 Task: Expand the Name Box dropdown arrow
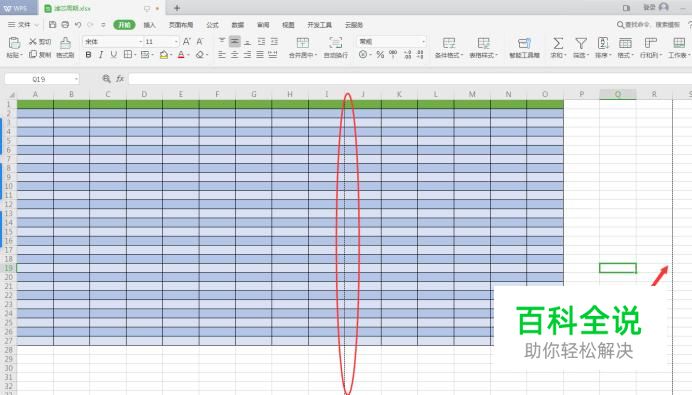pos(76,79)
